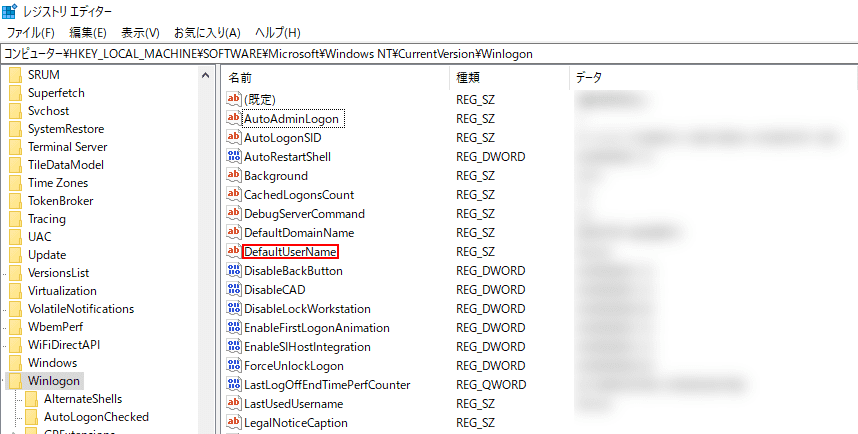858x434 pixels.
Task: Click the string icon beside AutoLogonSID
Action: pos(234,137)
